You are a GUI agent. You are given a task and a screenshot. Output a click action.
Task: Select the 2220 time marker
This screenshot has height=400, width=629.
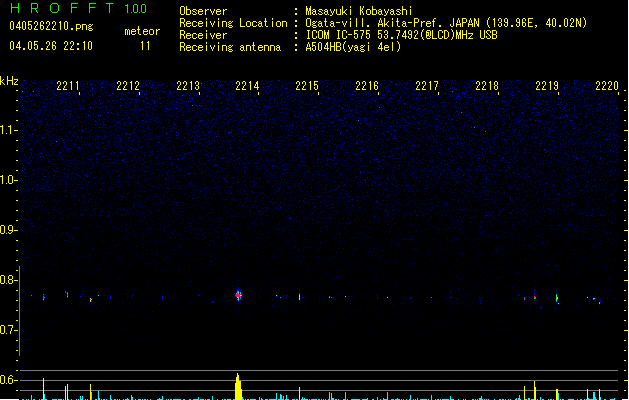606,87
